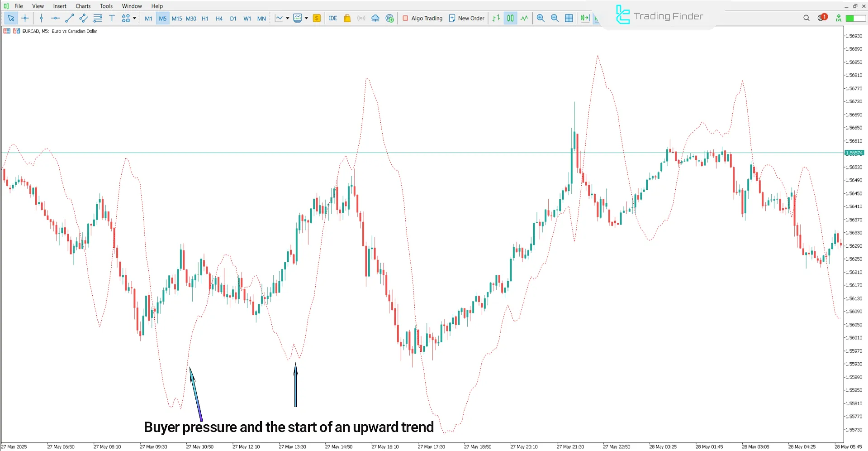The height and width of the screenshot is (451, 868).
Task: Zoom in on the chart
Action: tap(541, 18)
